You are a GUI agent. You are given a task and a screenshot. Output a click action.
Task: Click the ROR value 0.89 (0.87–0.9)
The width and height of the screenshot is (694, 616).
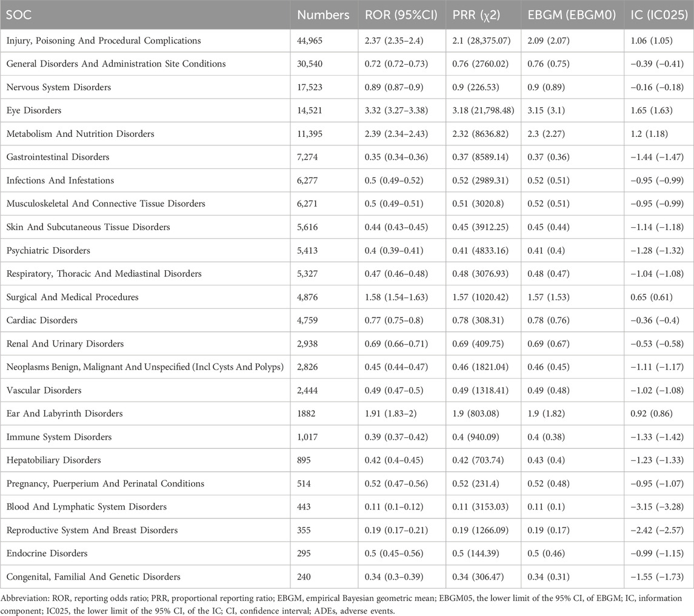[394, 87]
